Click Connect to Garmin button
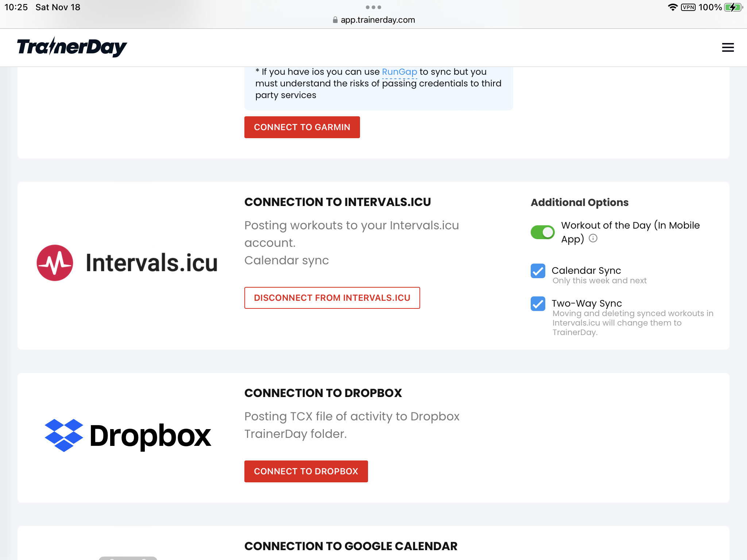 [302, 127]
